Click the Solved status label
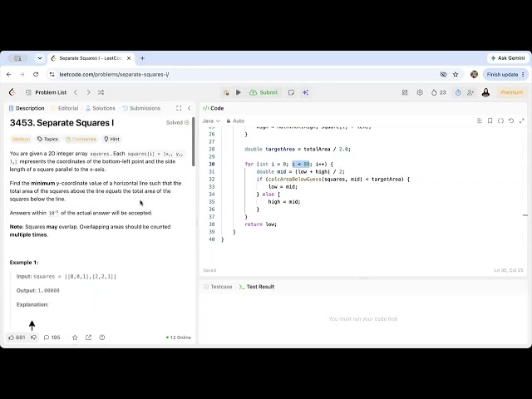The width and height of the screenshot is (532, 399). point(177,122)
